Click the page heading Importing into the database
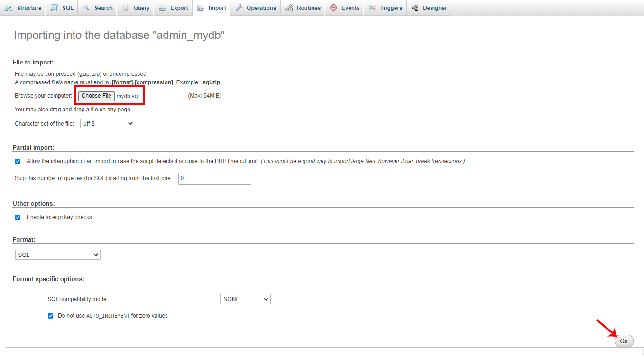The width and height of the screenshot is (644, 357). [x=119, y=35]
